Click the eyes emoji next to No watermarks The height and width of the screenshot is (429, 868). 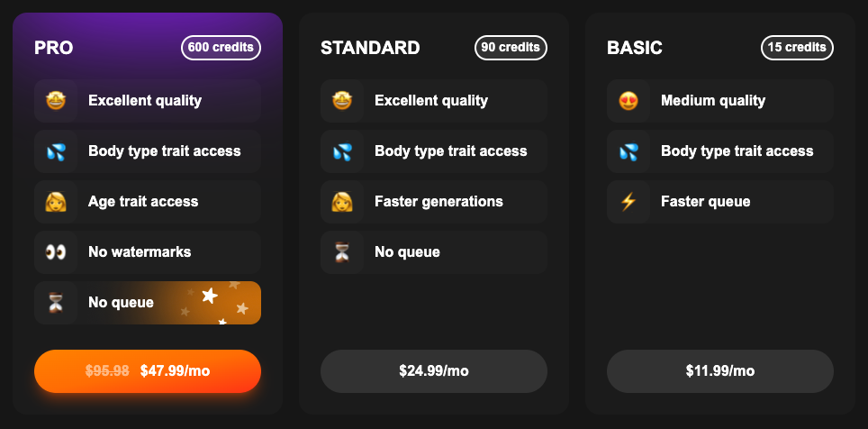pyautogui.click(x=56, y=252)
